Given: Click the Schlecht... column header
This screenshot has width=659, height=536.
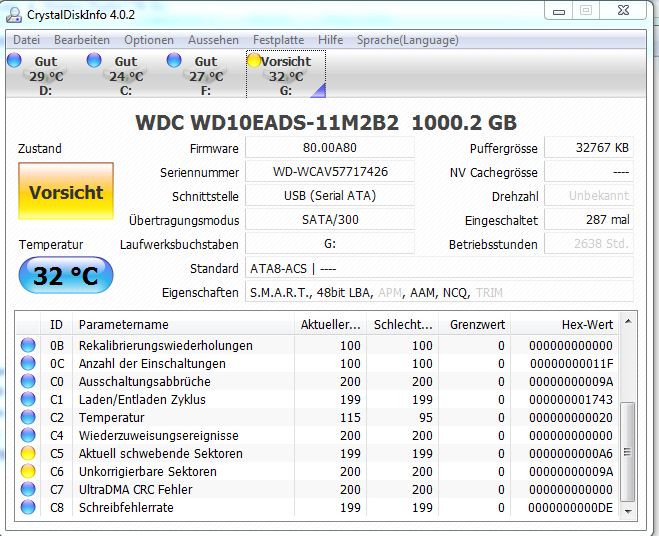Looking at the screenshot, I should pyautogui.click(x=403, y=325).
